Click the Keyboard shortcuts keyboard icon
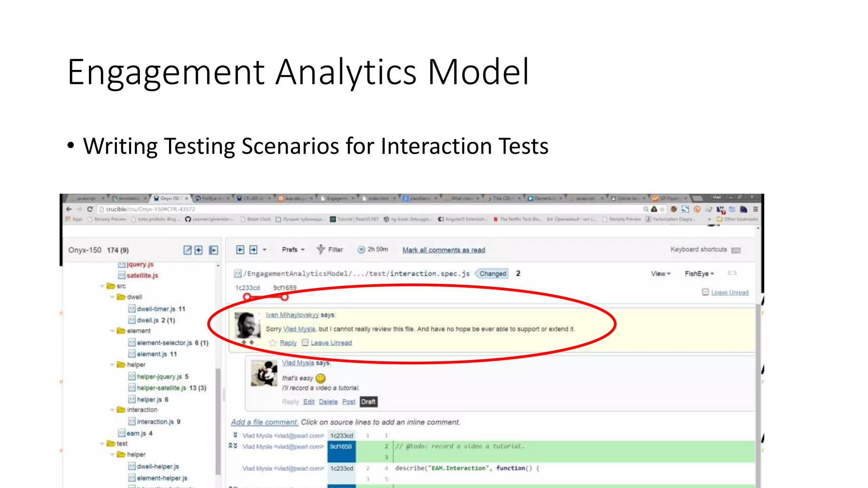 pos(736,250)
